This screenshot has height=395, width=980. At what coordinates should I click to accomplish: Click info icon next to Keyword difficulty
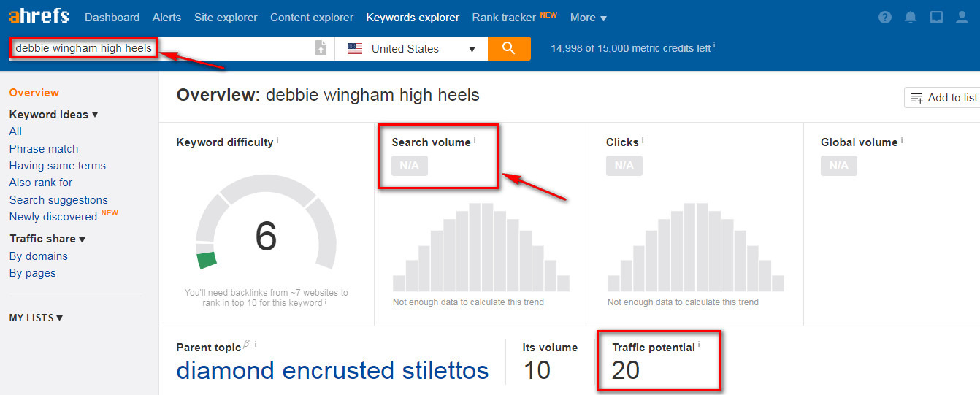(277, 140)
